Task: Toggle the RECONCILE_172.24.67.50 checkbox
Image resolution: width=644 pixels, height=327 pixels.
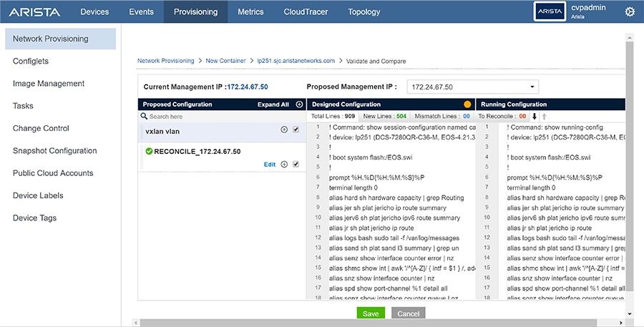Action: tap(296, 165)
